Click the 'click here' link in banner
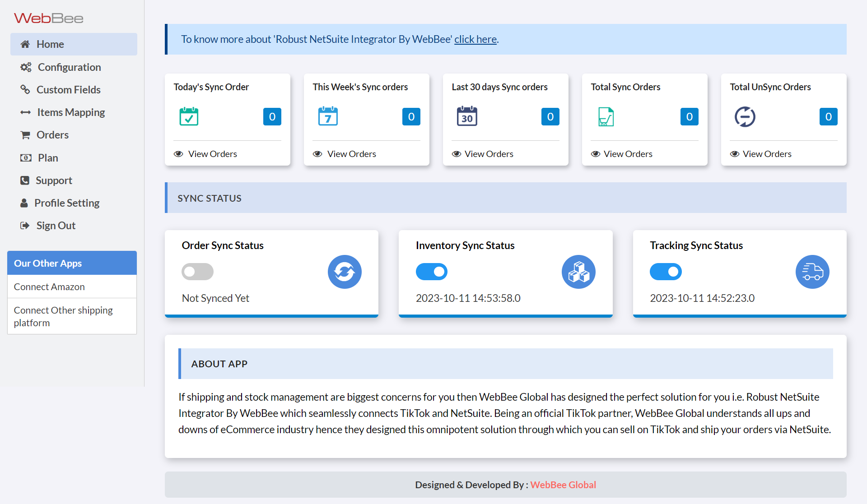 (x=475, y=39)
